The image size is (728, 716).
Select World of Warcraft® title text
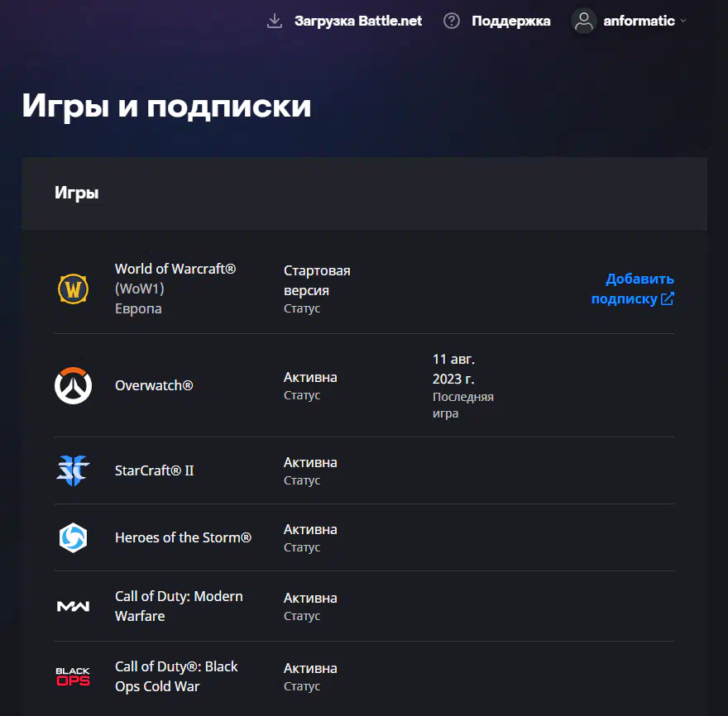click(x=175, y=269)
